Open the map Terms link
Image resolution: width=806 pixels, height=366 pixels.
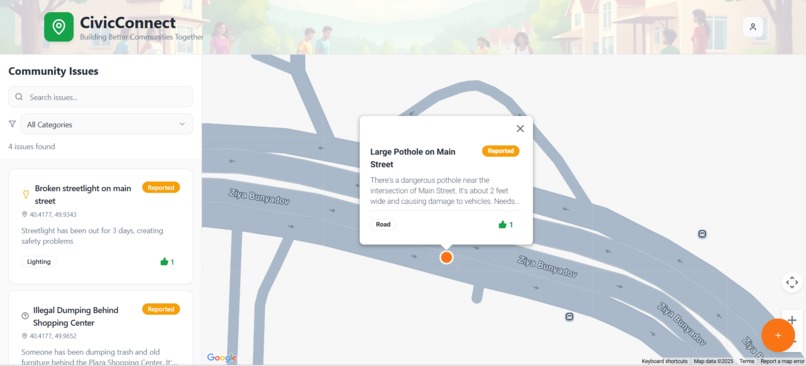747,361
